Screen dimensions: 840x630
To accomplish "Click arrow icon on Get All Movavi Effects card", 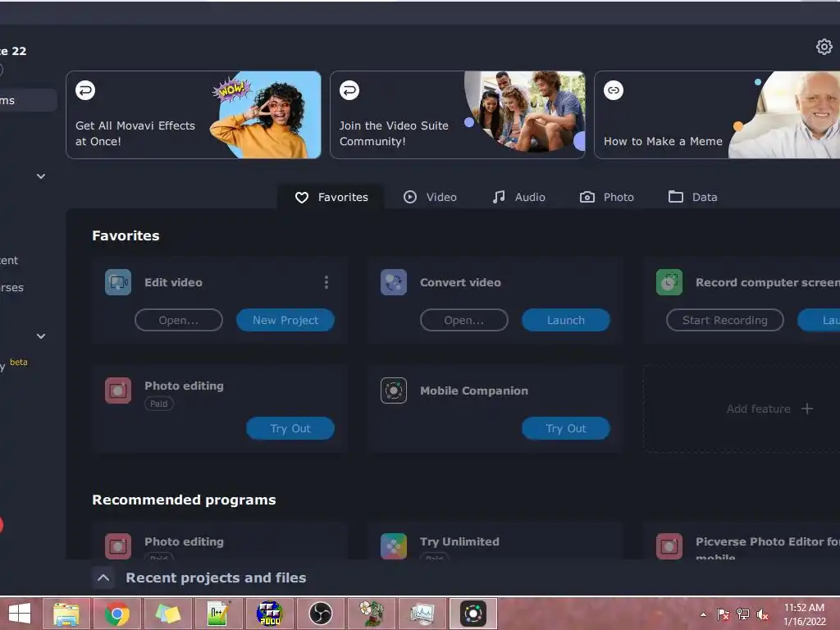I will point(85,90).
